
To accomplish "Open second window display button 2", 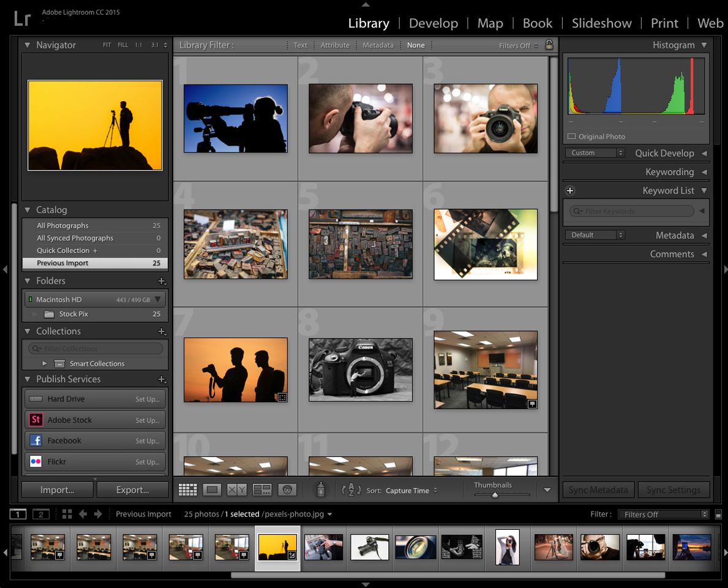I will point(41,514).
